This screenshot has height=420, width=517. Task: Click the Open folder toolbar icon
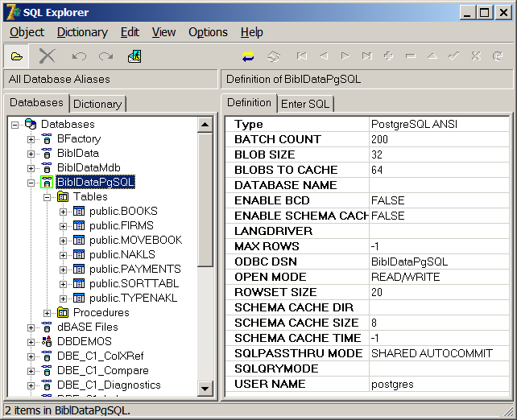coord(16,56)
